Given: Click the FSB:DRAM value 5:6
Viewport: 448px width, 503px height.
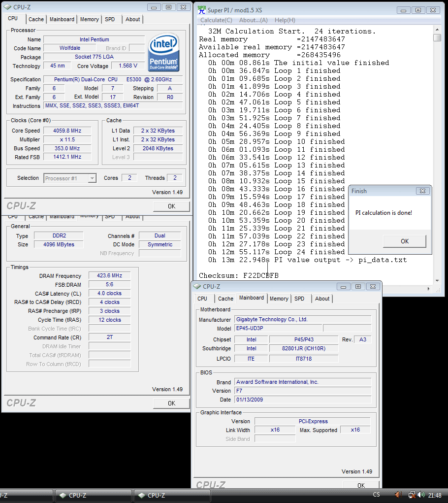Looking at the screenshot, I should pos(110,285).
